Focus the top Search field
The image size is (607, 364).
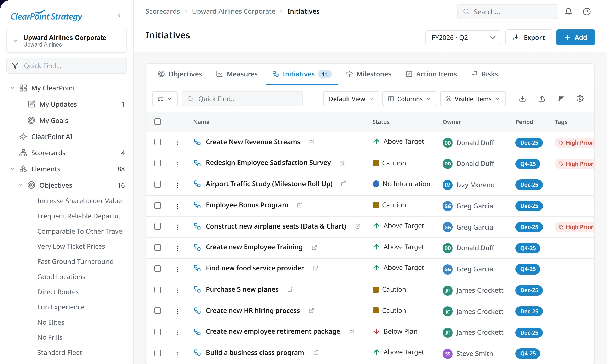(x=508, y=12)
